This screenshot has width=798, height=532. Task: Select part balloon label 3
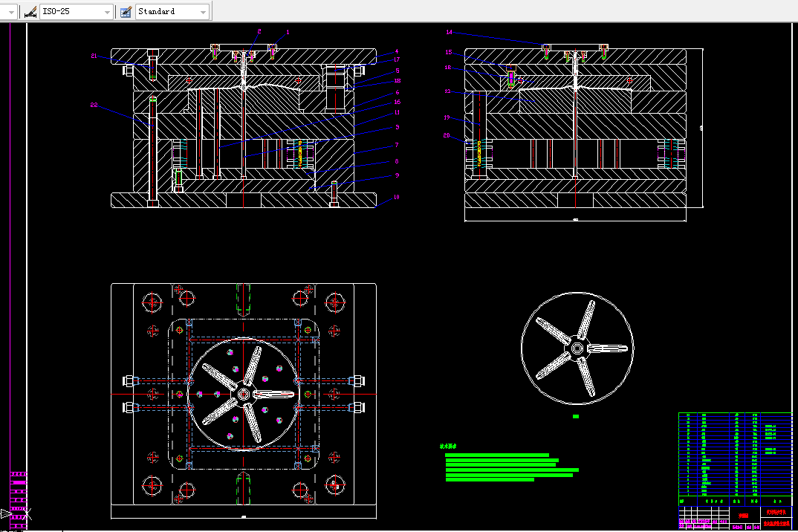click(398, 127)
